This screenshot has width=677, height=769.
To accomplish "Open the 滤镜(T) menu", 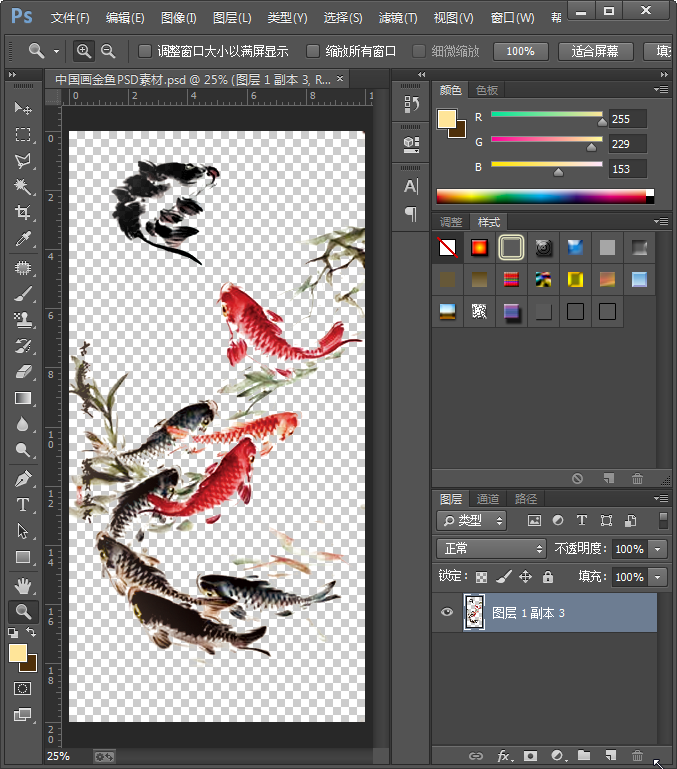I will (x=398, y=18).
